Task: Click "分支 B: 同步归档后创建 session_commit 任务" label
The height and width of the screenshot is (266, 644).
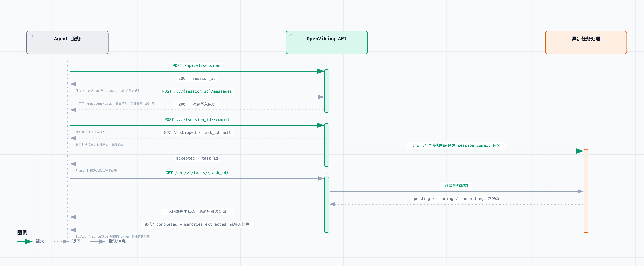Action: pyautogui.click(x=456, y=145)
